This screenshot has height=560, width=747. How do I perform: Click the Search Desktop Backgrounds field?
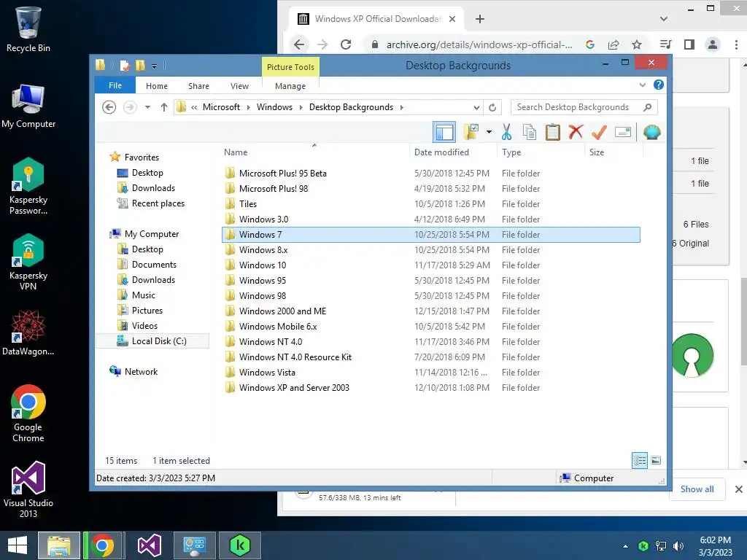(x=584, y=107)
